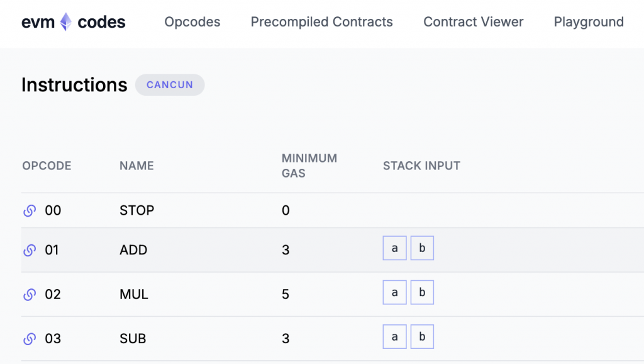Click the link icon beside opcode 03
644x364 pixels.
point(29,339)
